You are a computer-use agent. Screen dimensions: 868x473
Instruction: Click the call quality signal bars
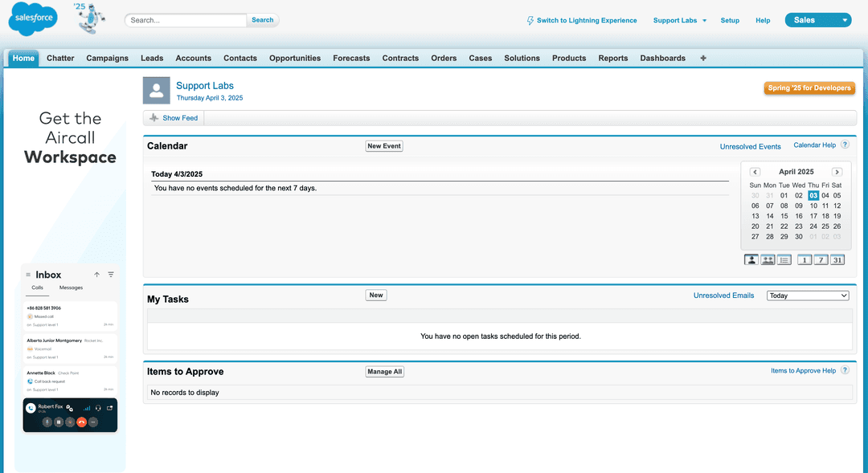click(x=87, y=409)
